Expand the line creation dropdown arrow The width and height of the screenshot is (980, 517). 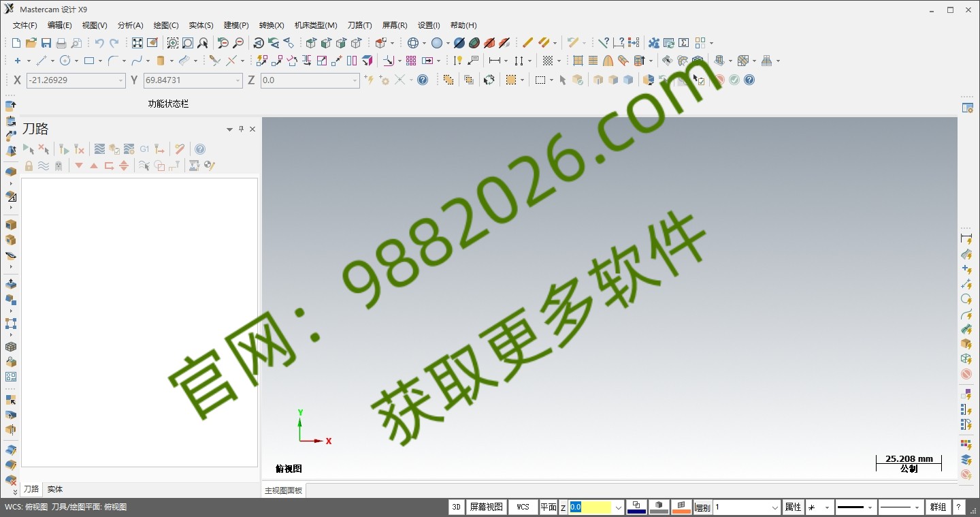52,61
